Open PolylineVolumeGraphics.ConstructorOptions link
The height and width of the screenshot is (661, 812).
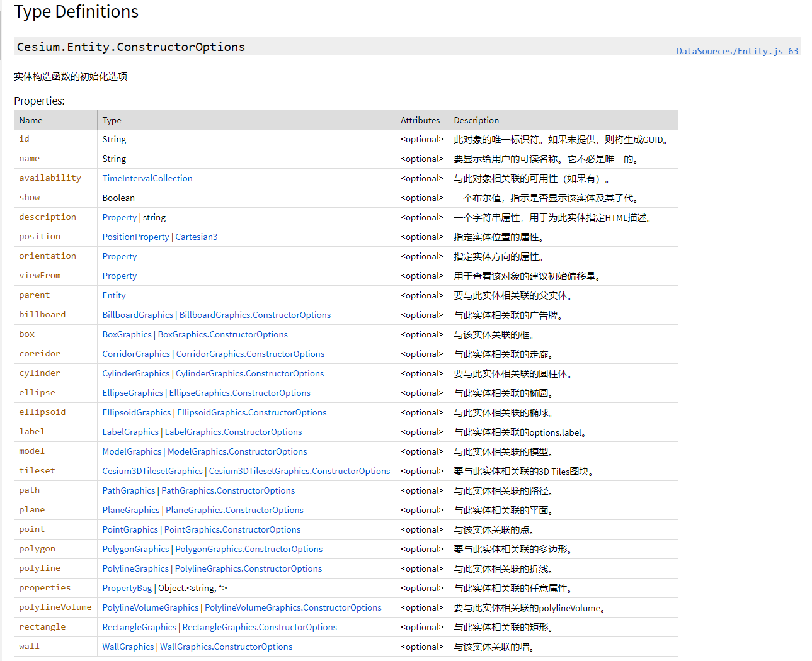(x=293, y=607)
